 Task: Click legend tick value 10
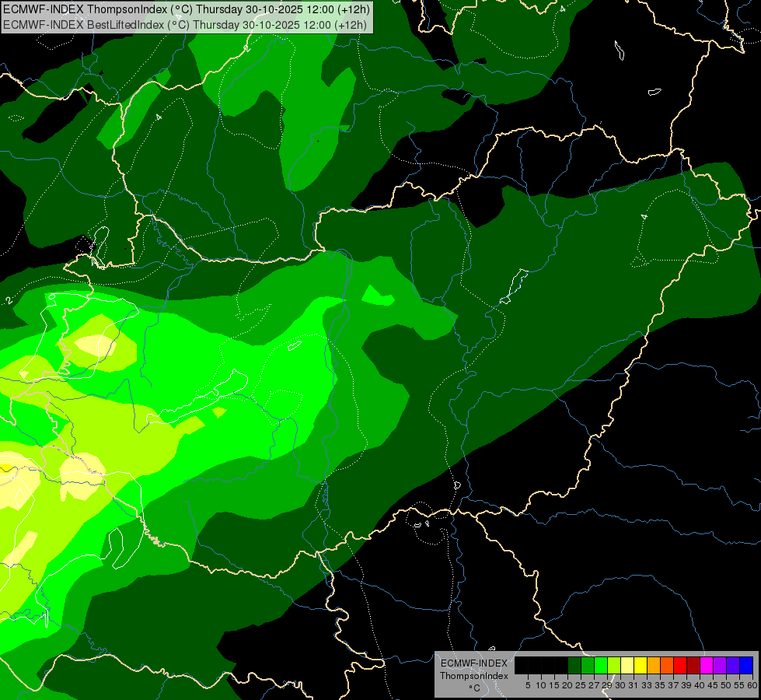(541, 685)
